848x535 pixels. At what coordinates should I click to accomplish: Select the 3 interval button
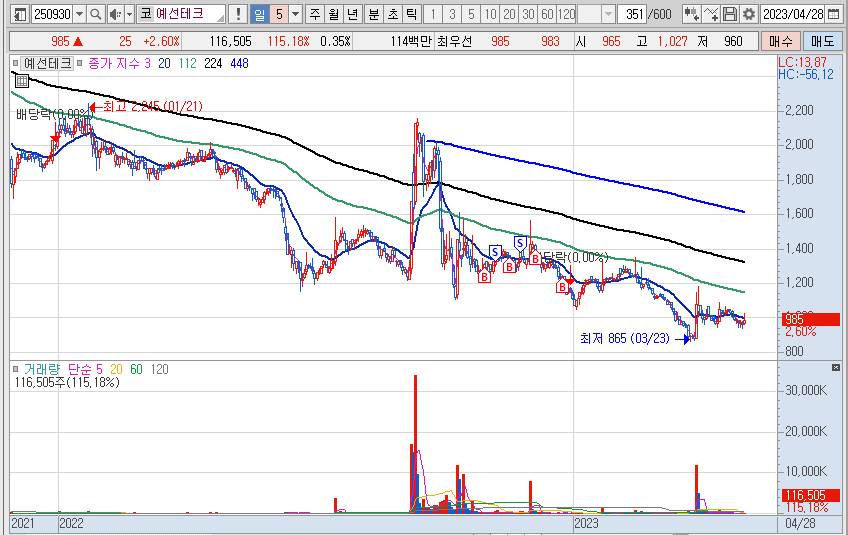click(452, 14)
